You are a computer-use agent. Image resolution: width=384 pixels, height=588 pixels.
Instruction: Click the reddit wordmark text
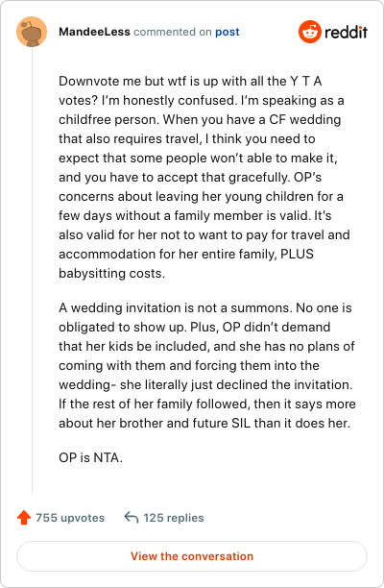(347, 33)
